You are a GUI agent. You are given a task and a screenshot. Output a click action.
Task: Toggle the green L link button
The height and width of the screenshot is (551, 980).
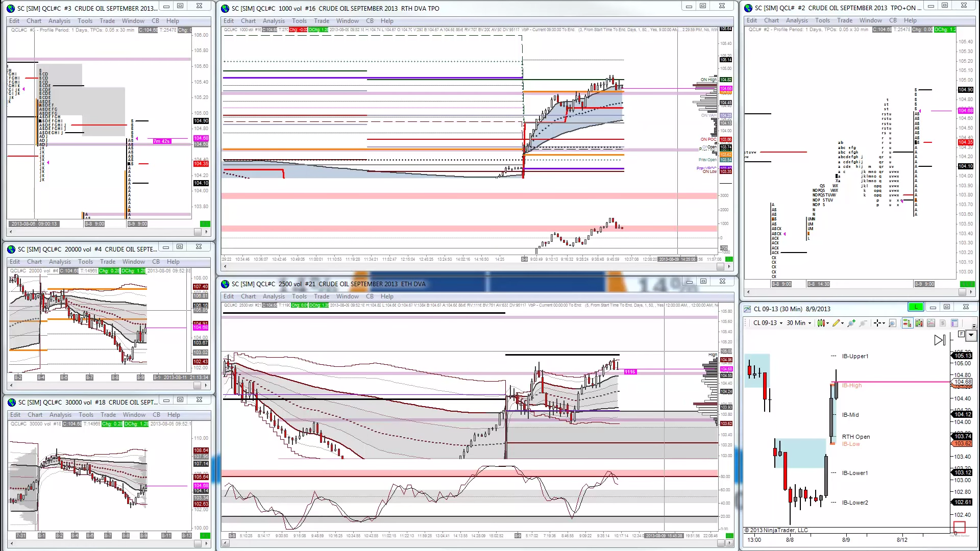tap(916, 307)
